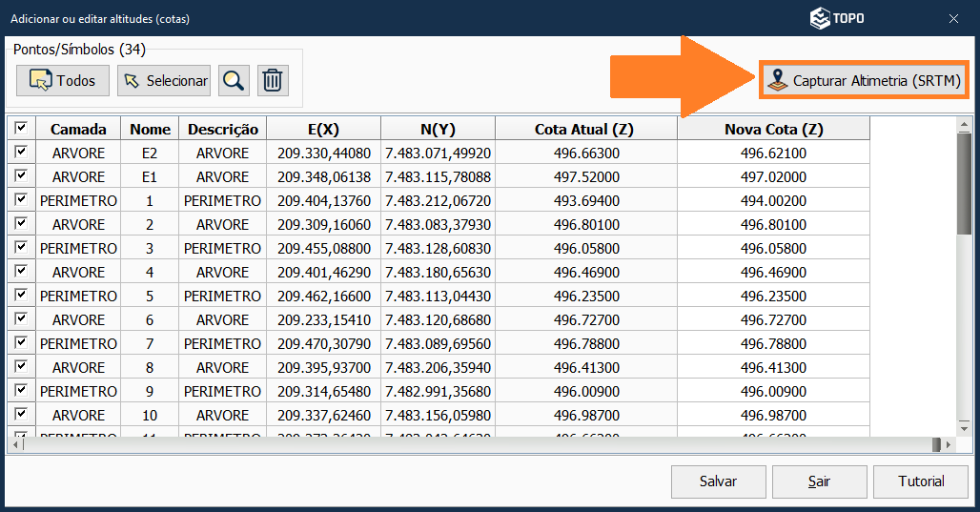Image resolution: width=980 pixels, height=512 pixels.
Task: Click the Selecionar cursor button
Action: click(x=164, y=81)
